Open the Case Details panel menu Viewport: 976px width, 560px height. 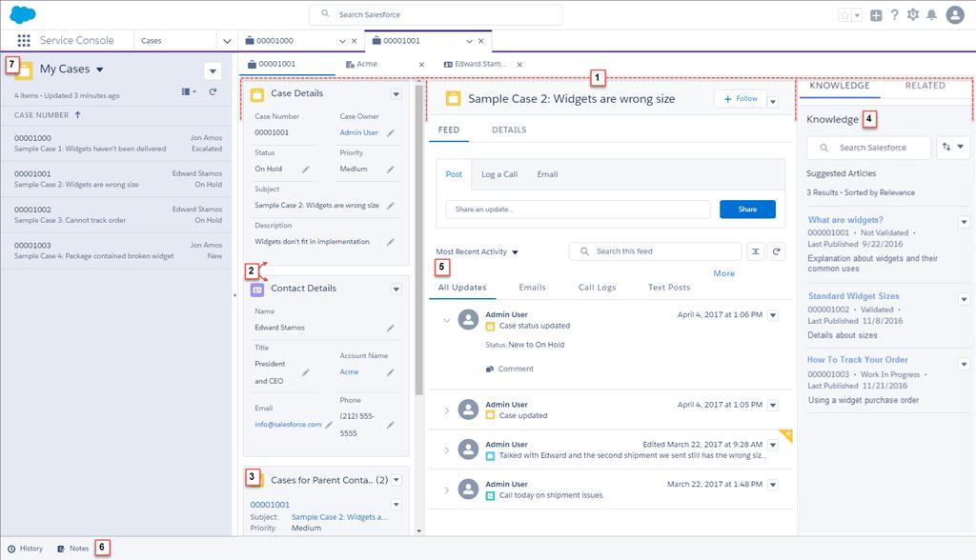click(x=396, y=94)
